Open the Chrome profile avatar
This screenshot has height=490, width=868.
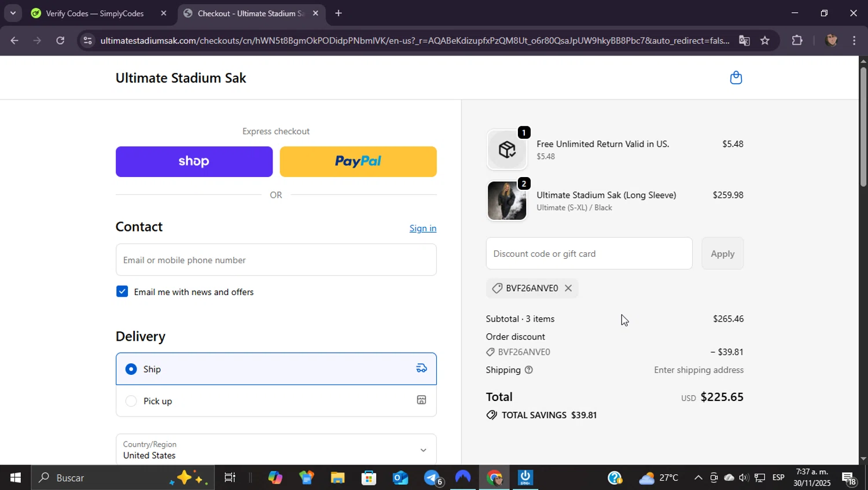tap(832, 40)
